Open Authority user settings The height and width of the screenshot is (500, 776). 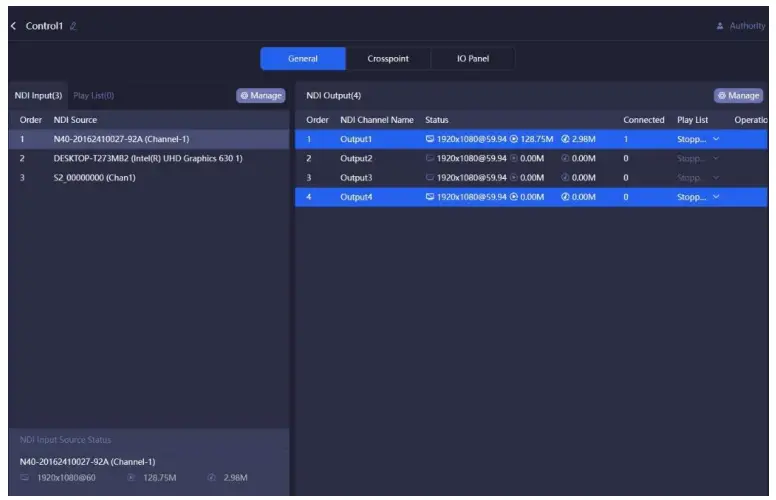click(741, 26)
